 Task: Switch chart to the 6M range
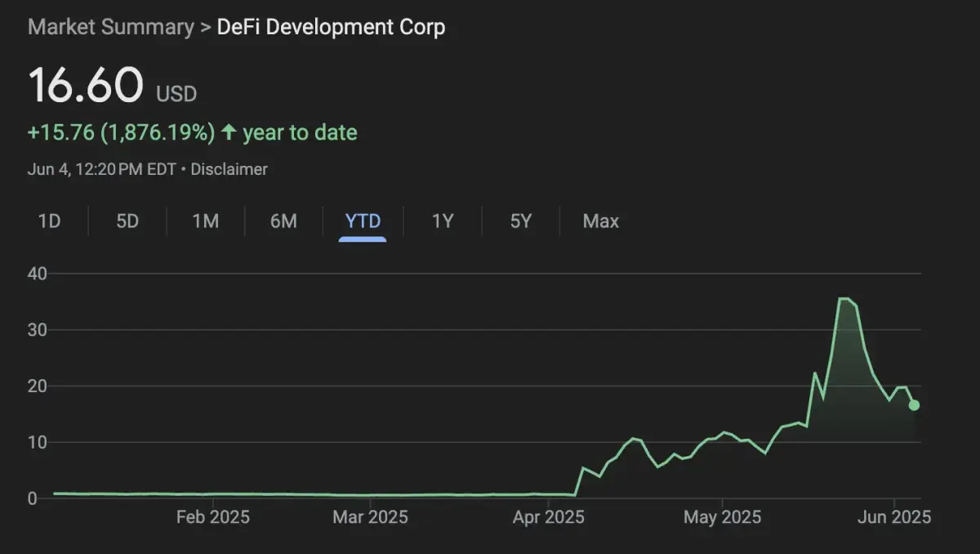[x=283, y=221]
